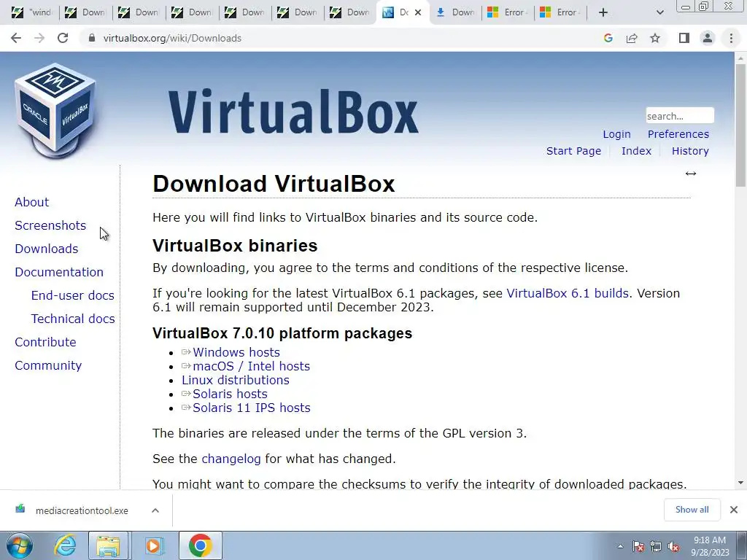
Task: Open the Login link
Action: click(616, 134)
